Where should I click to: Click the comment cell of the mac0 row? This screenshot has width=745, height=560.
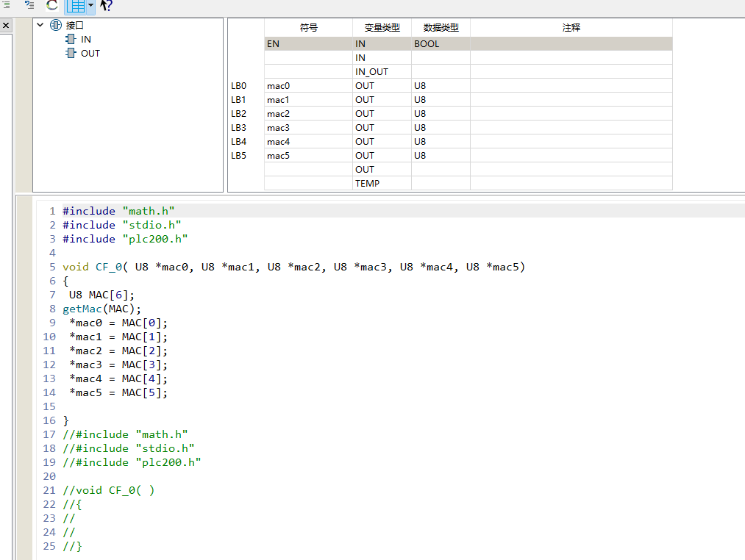(571, 85)
